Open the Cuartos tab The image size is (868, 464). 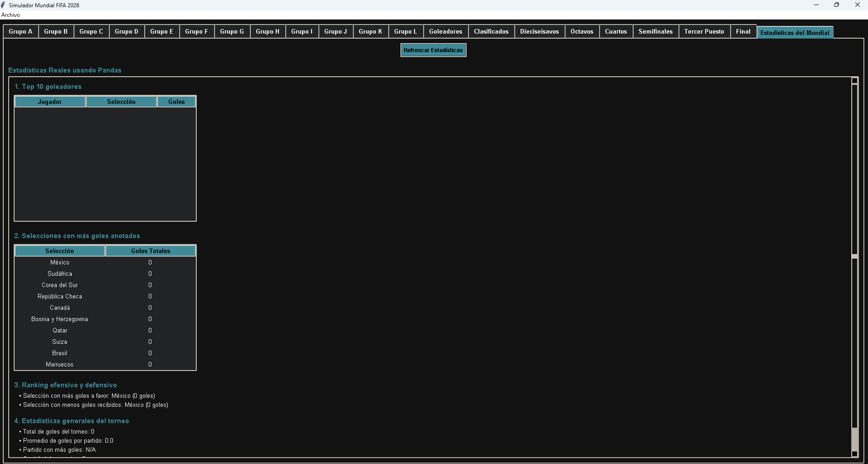(x=616, y=31)
